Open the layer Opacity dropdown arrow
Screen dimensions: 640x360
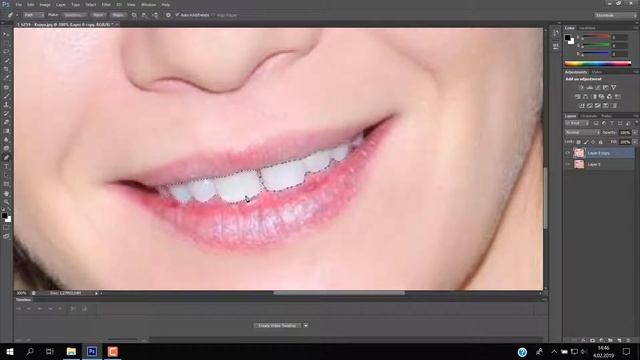[x=635, y=133]
